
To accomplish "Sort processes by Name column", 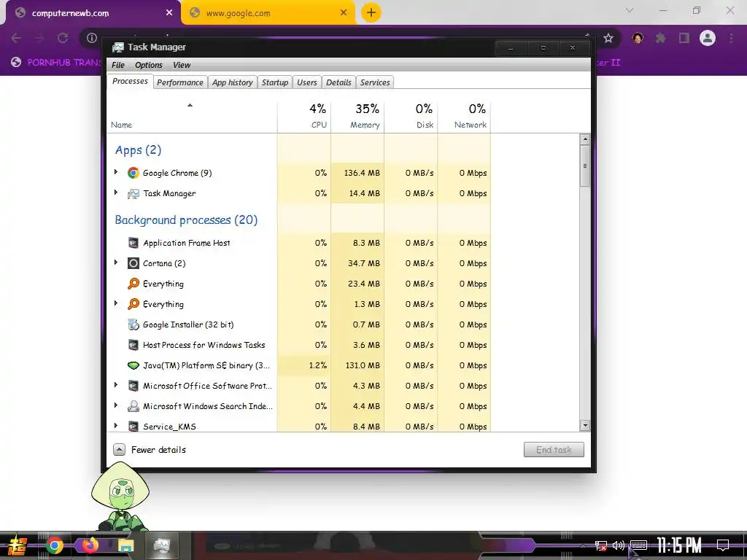I will click(x=193, y=116).
